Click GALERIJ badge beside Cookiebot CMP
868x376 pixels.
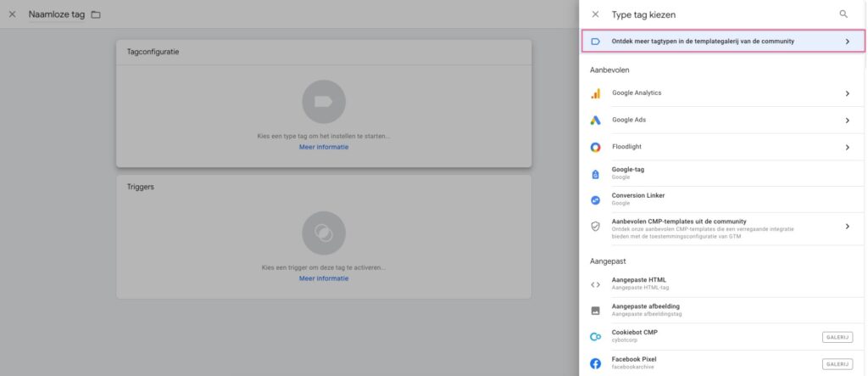pyautogui.click(x=837, y=337)
